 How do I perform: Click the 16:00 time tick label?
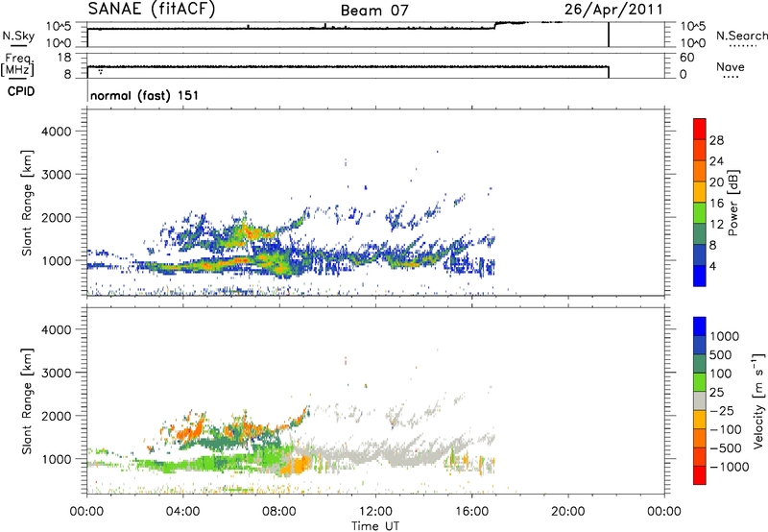[471, 512]
